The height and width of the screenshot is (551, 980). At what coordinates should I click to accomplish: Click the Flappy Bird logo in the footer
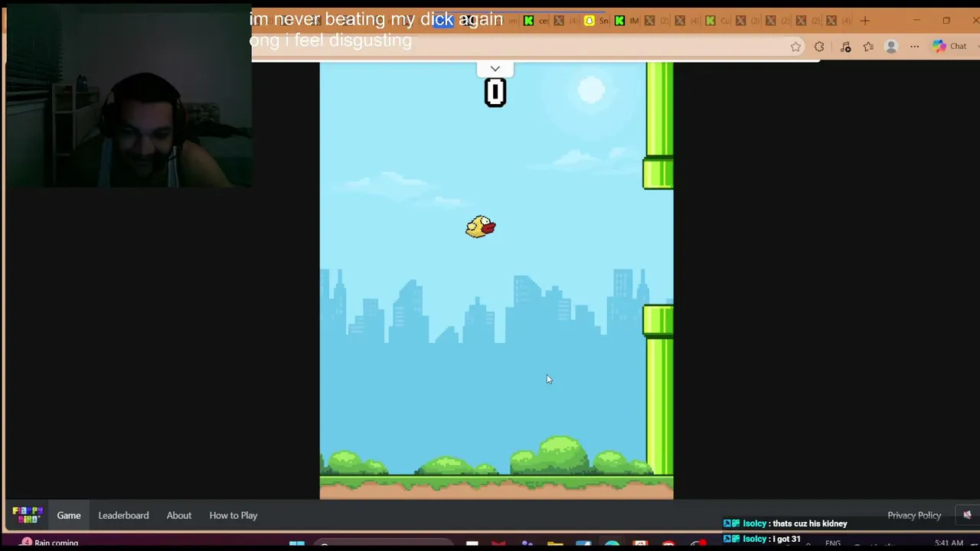(28, 515)
